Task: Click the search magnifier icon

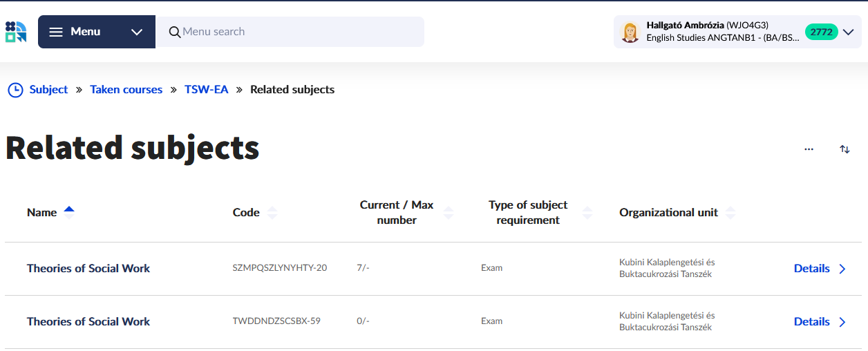Action: (x=175, y=32)
